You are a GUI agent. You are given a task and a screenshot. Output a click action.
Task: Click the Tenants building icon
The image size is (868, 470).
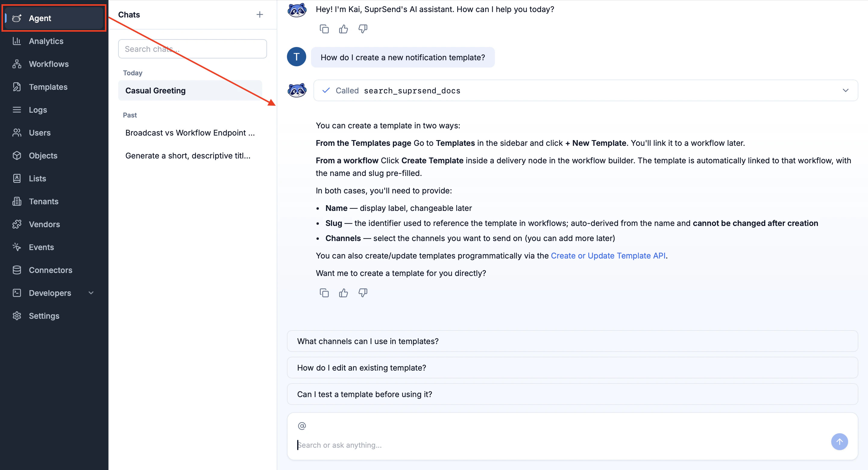(17, 202)
